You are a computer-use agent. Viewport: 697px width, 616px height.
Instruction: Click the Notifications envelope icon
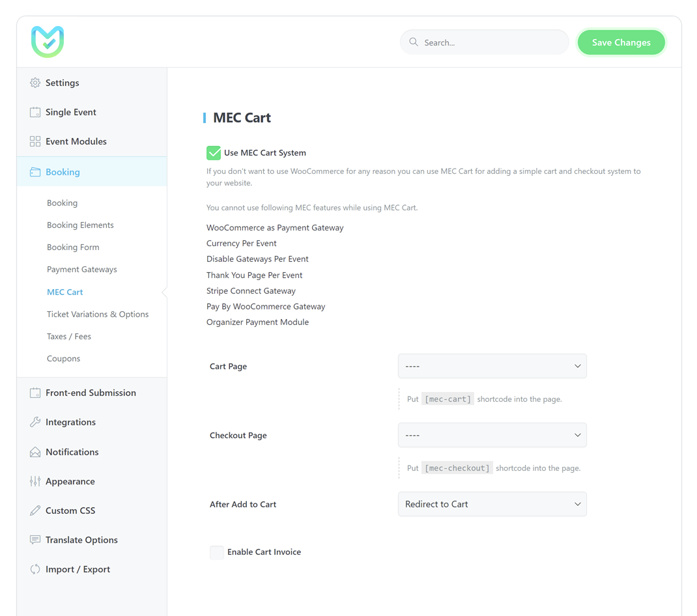tap(35, 452)
